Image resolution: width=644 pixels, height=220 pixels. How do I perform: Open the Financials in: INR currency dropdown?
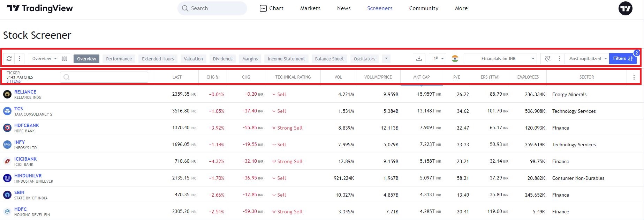pos(500,59)
